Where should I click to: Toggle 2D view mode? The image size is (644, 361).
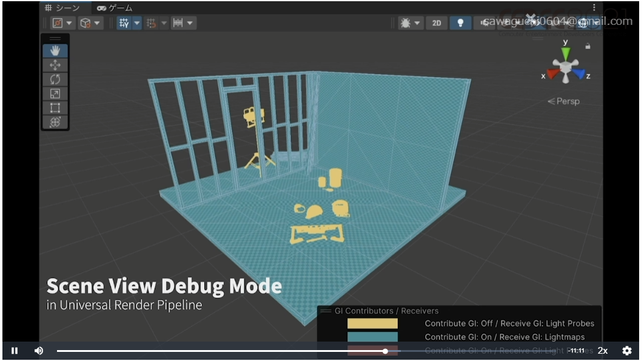coord(437,23)
